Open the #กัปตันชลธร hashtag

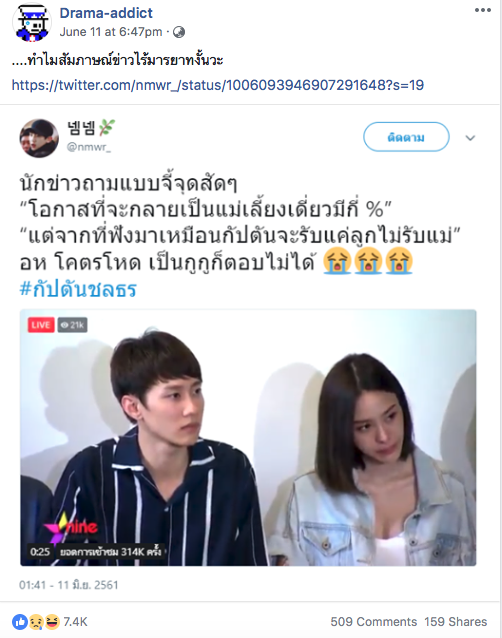tap(78, 289)
